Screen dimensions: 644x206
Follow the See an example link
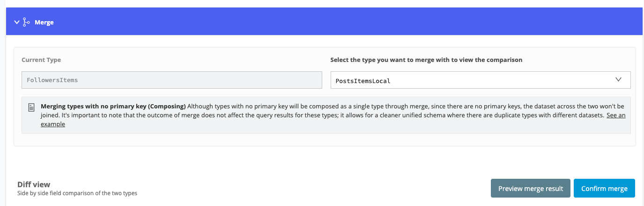pos(333,120)
